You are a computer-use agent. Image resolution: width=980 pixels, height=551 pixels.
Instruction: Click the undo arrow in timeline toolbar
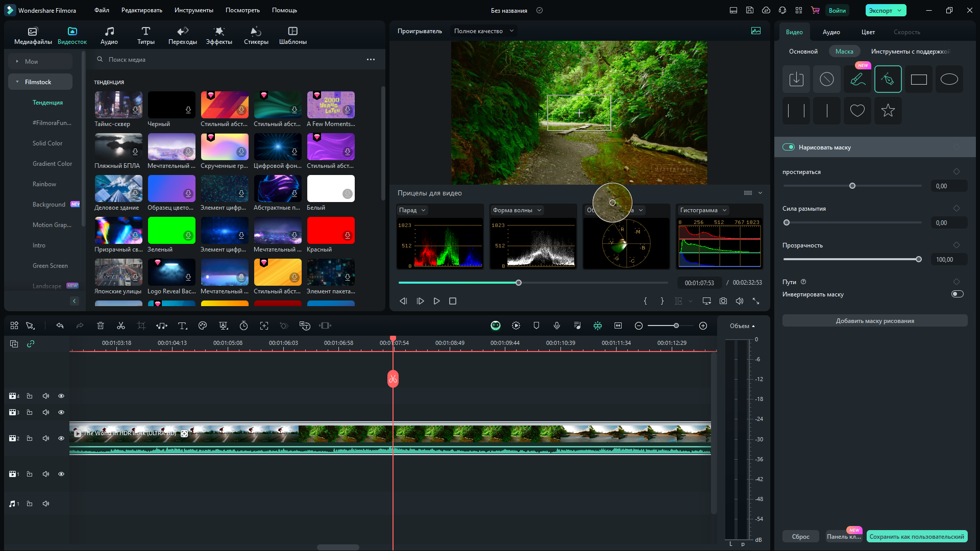click(x=60, y=325)
